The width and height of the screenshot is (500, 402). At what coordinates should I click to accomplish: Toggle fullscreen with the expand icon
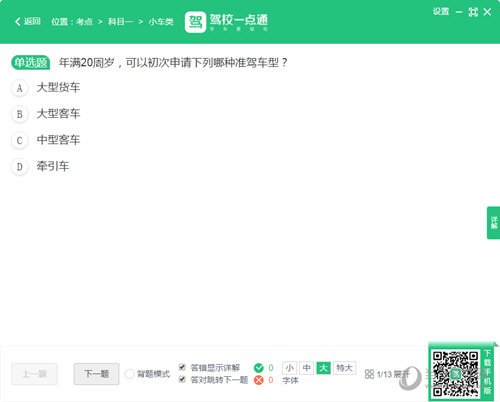click(x=473, y=12)
